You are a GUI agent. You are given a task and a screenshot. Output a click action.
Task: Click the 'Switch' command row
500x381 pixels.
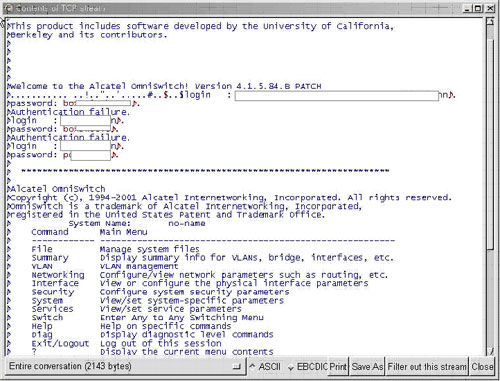pos(147,318)
